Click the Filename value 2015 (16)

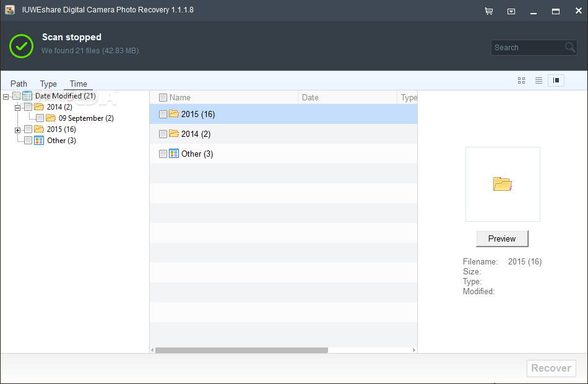click(525, 261)
